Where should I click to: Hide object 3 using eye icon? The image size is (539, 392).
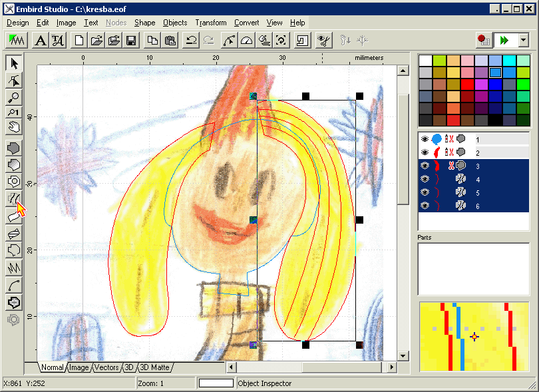coord(425,166)
